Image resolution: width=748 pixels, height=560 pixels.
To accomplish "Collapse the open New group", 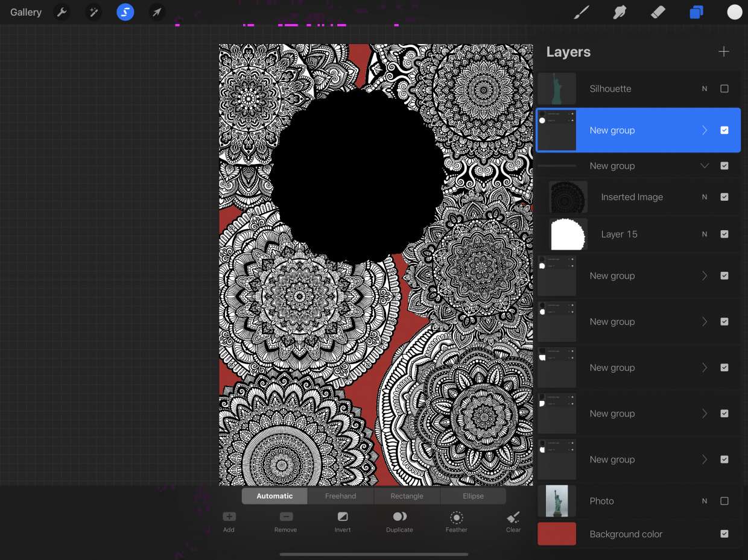I will (704, 166).
